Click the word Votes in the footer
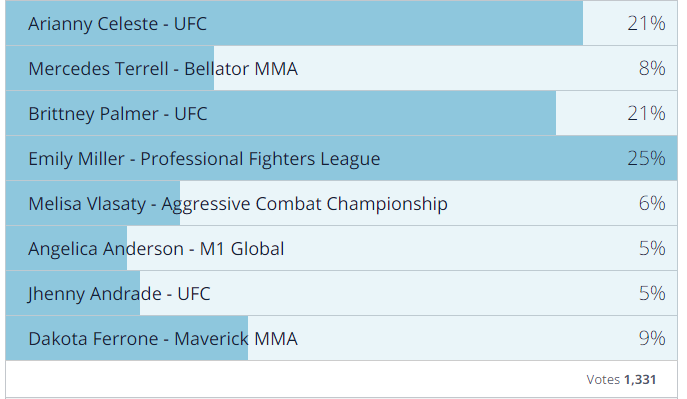Screen dimensions: 687x399 [603, 379]
